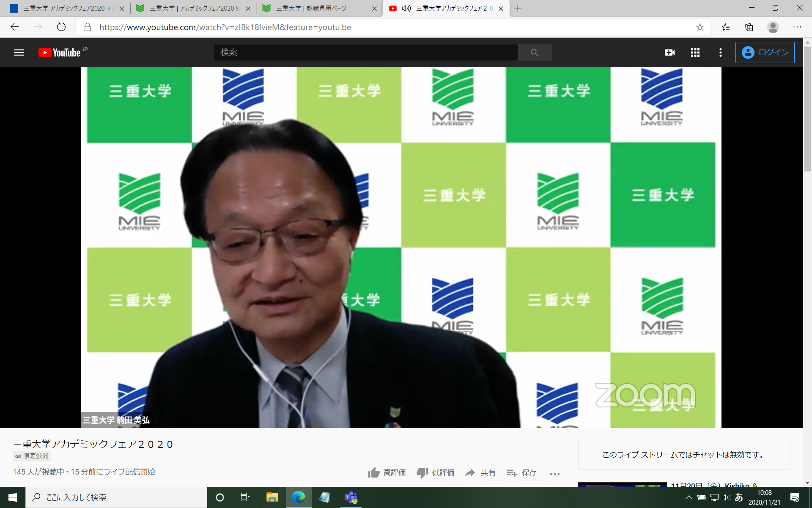Screen dimensions: 812x508
Task: Switch to 三重大学 | アカデミックフェア2020& tab
Action: tap(194, 8)
